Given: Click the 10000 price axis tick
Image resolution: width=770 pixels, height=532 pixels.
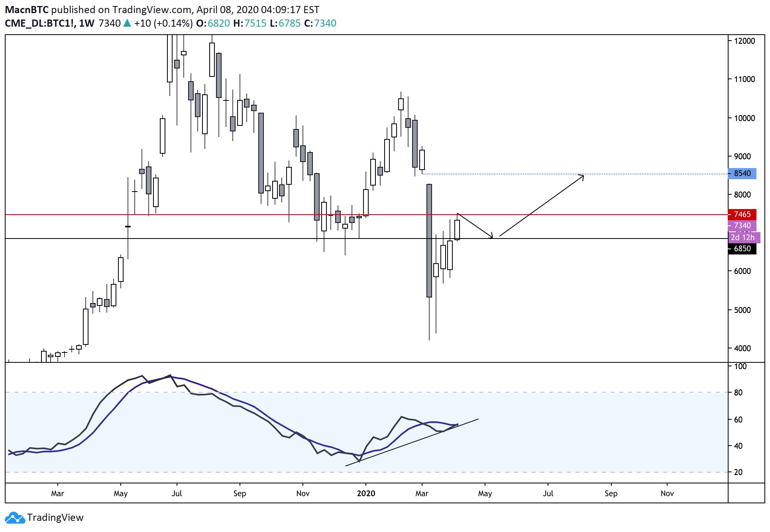Looking at the screenshot, I should click(x=744, y=118).
